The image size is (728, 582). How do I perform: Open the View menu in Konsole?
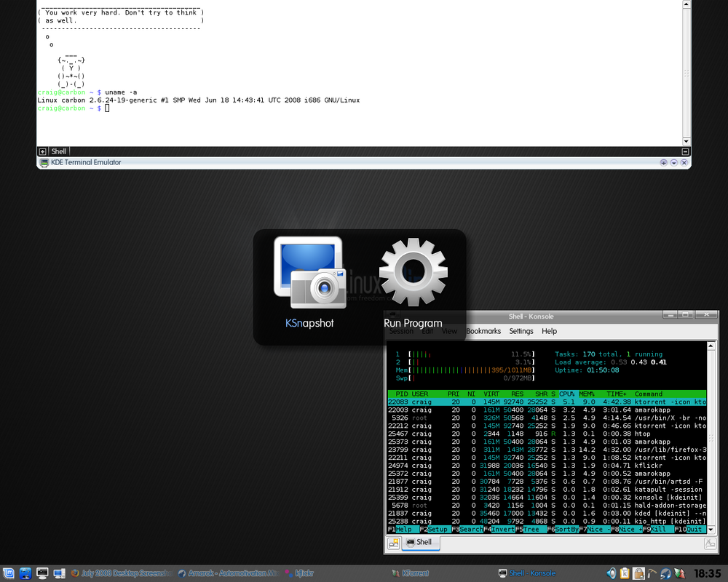coord(449,331)
